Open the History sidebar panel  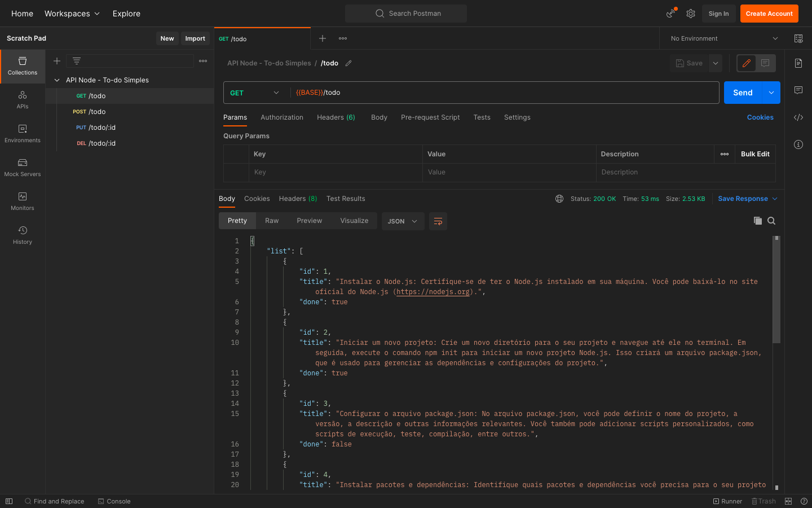click(23, 235)
